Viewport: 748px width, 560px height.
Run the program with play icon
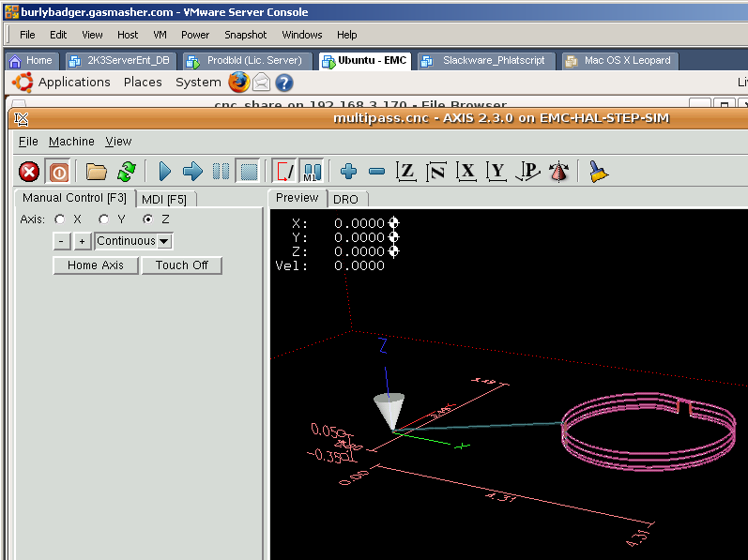[165, 172]
